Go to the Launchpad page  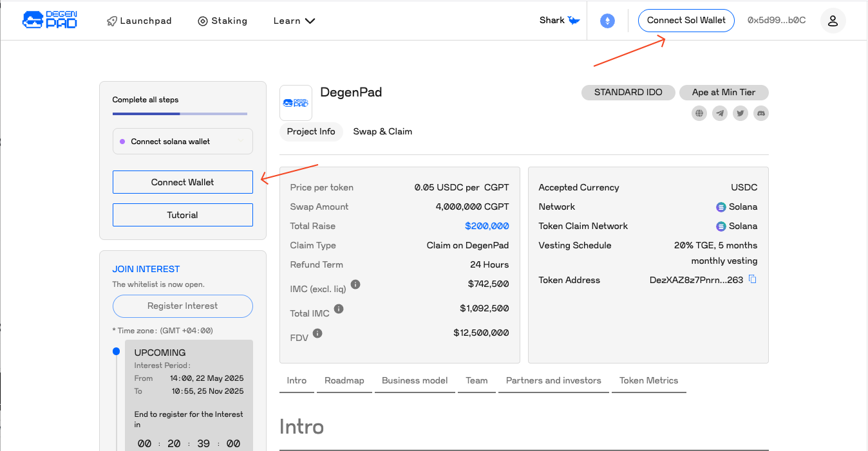[x=139, y=21]
